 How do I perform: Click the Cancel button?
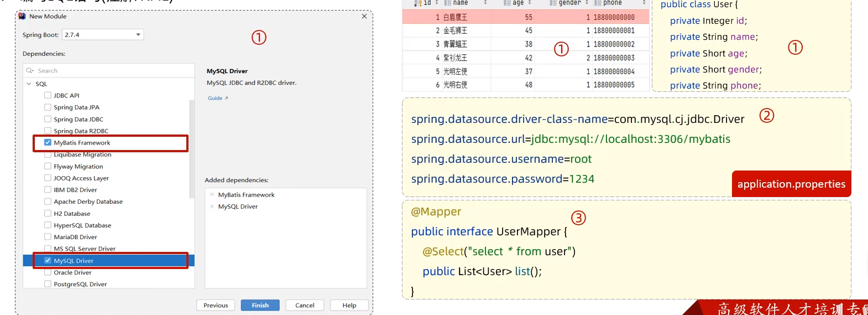[305, 305]
